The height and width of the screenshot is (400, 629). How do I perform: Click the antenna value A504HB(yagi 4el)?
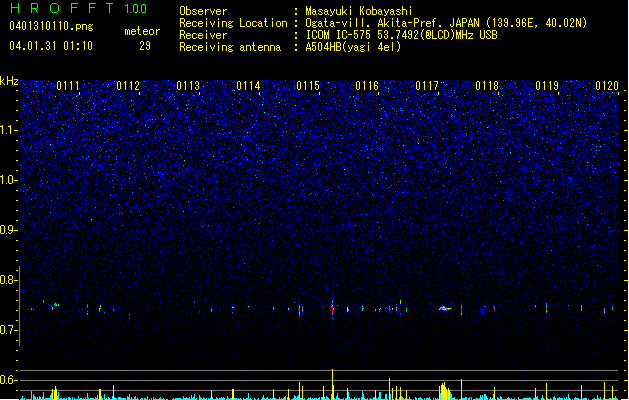(353, 47)
